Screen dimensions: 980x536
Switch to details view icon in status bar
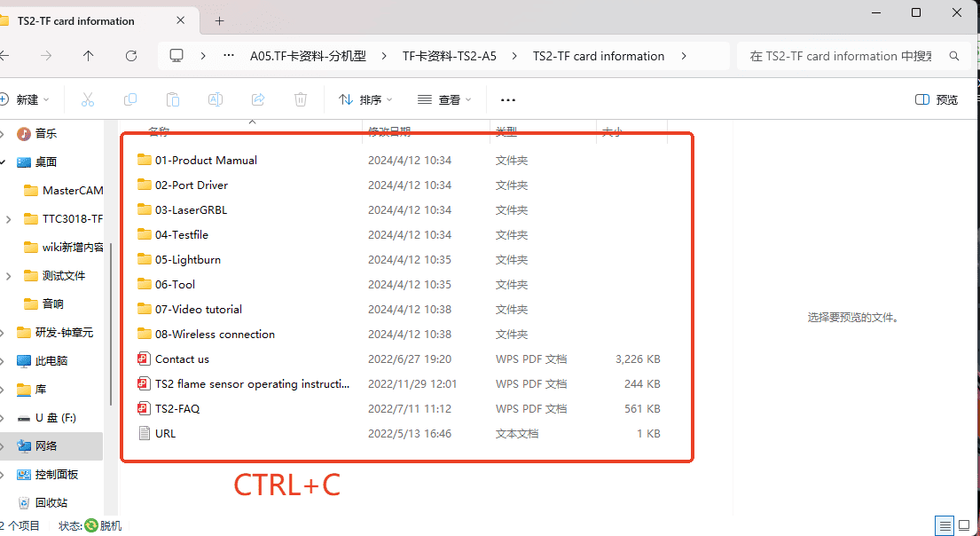[x=945, y=525]
